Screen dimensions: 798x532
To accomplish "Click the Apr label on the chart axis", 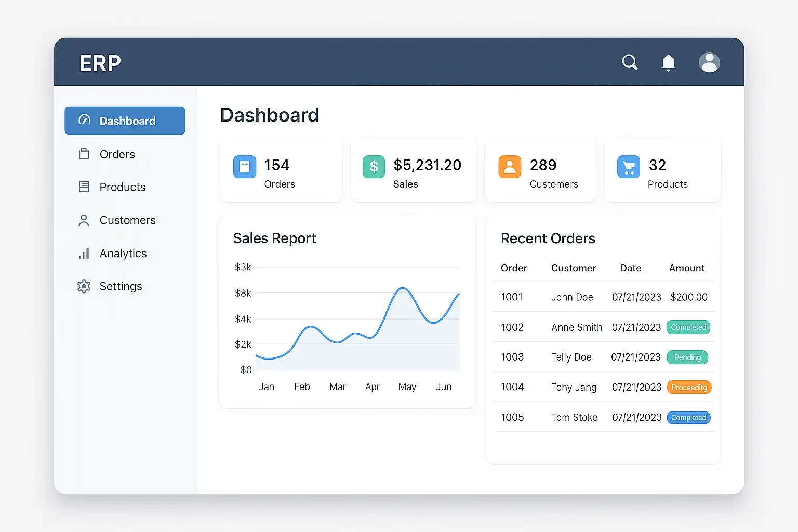I will (373, 387).
